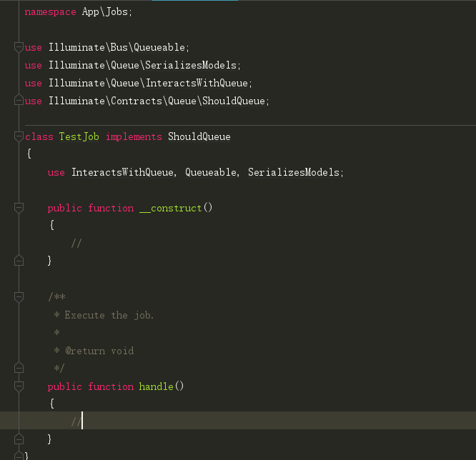This screenshot has width=476, height=460.
Task: Collapse the handle function fold marker
Action: click(19, 386)
